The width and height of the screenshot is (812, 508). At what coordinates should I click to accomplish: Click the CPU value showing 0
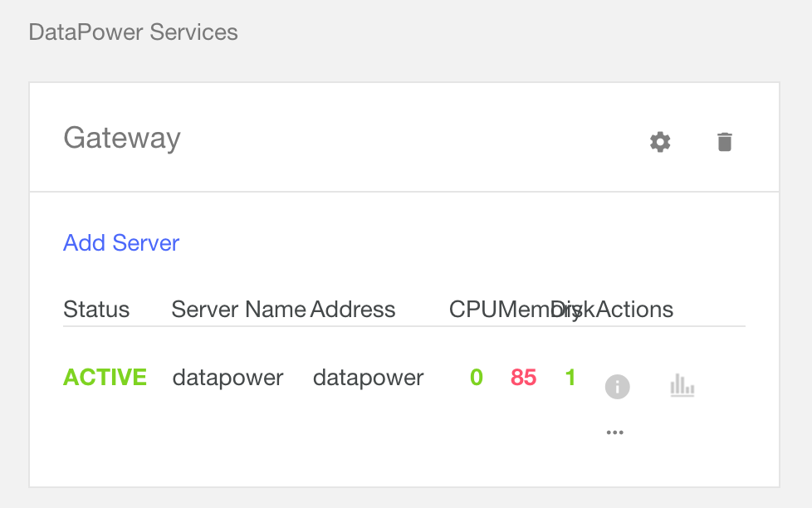click(476, 377)
